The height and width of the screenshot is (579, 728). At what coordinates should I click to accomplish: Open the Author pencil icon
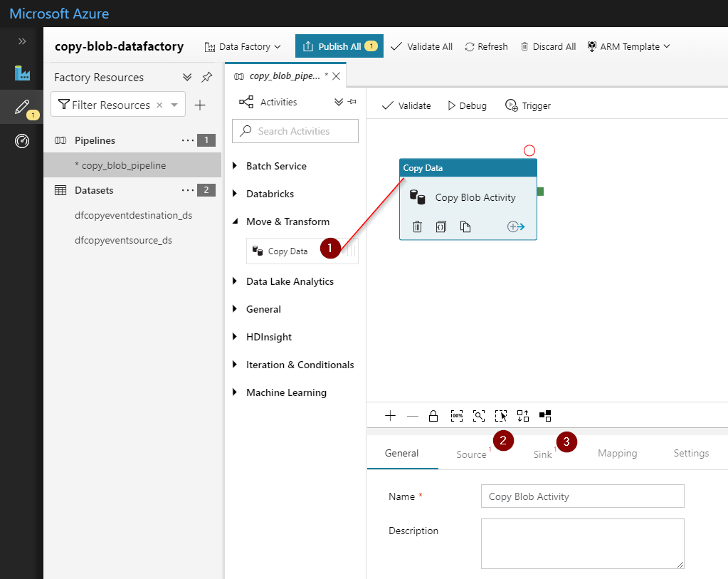[22, 107]
